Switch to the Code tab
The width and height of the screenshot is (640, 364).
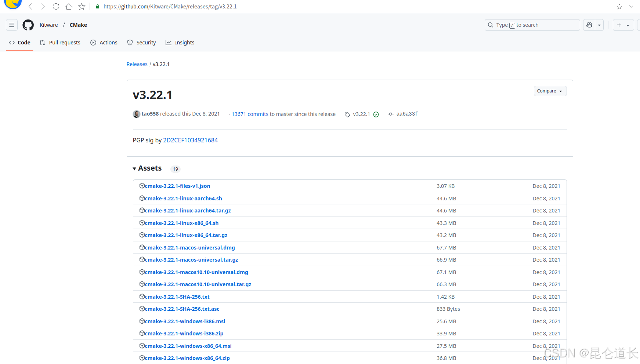click(20, 43)
